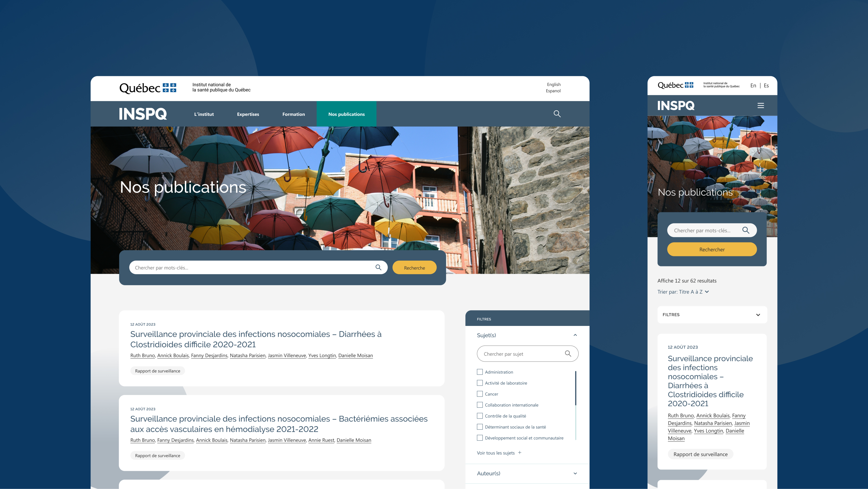The width and height of the screenshot is (868, 489).
Task: Click author Annick Boulais in mobile card
Action: (x=713, y=416)
